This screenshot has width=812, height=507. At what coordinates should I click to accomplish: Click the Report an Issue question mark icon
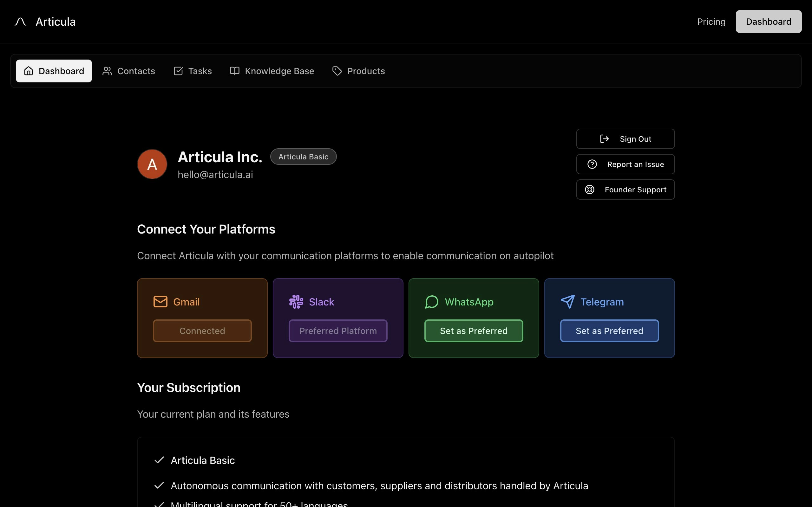pyautogui.click(x=592, y=164)
